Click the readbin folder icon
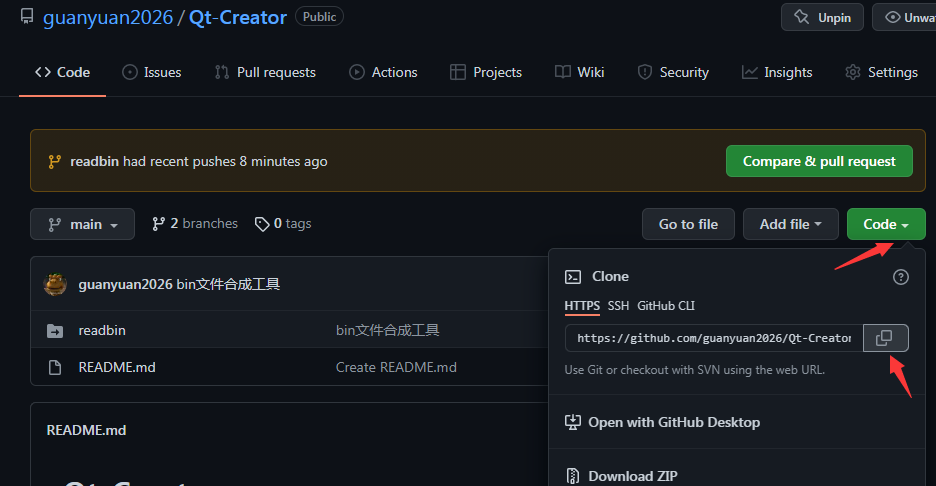This screenshot has height=486, width=936. coord(55,330)
